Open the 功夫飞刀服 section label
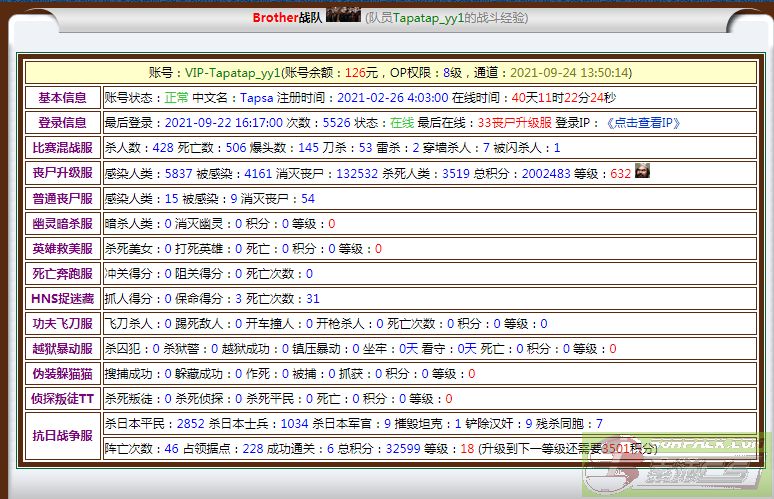The width and height of the screenshot is (774, 499). coord(62,324)
